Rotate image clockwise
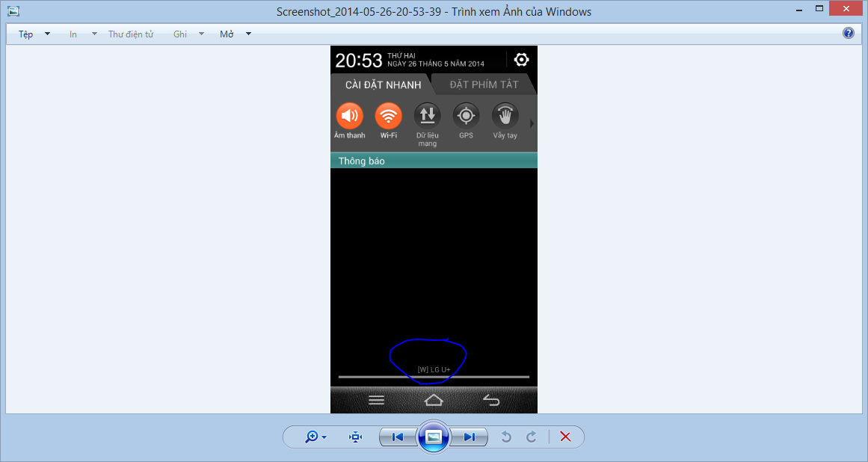This screenshot has width=868, height=462. point(531,437)
